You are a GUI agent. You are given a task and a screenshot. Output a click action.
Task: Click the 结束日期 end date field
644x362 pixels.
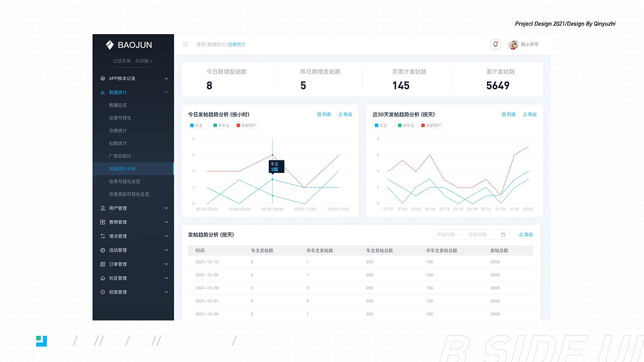point(477,235)
